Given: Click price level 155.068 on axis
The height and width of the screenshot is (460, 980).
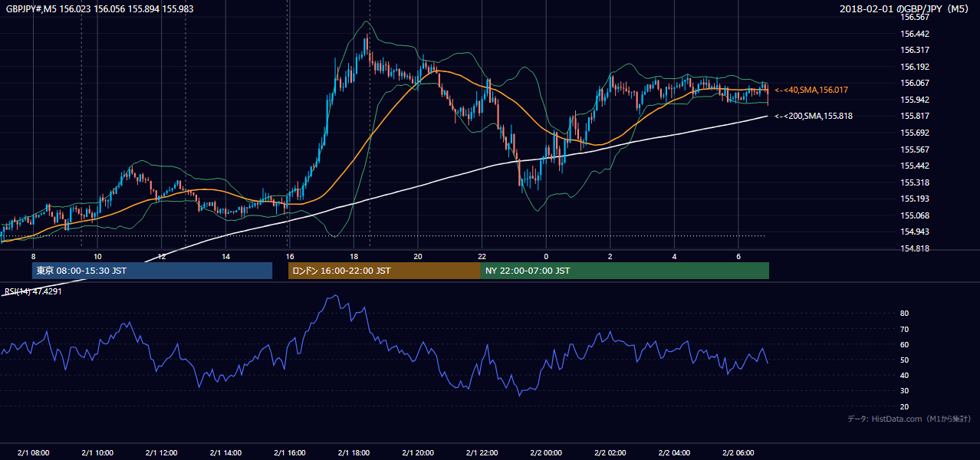Looking at the screenshot, I should (x=915, y=215).
